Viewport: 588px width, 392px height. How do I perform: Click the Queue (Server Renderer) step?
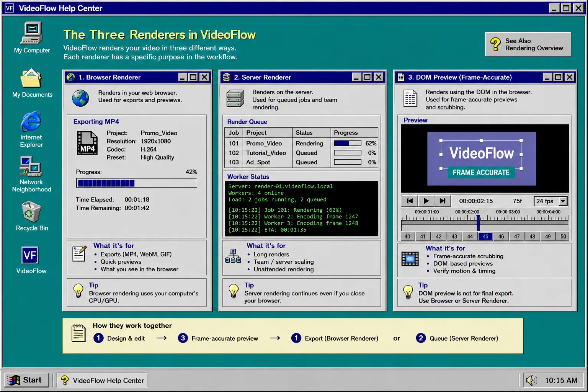[457, 338]
